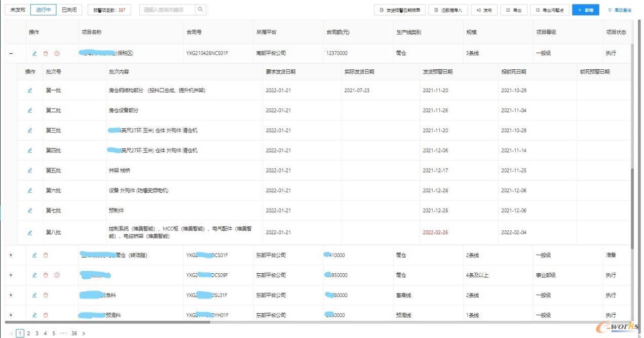The width and height of the screenshot is (644, 338).
Task: Click 合同号 column header
Action: [x=194, y=32]
